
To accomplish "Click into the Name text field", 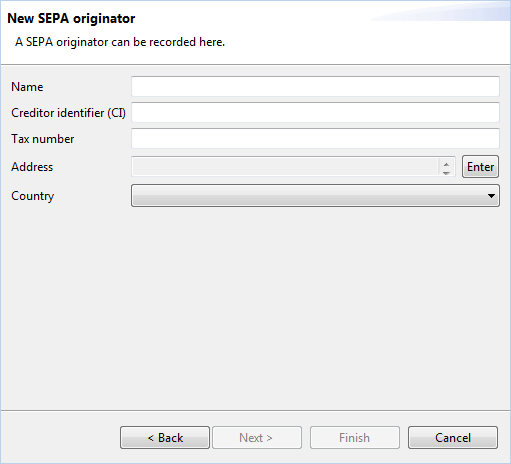I will point(315,87).
